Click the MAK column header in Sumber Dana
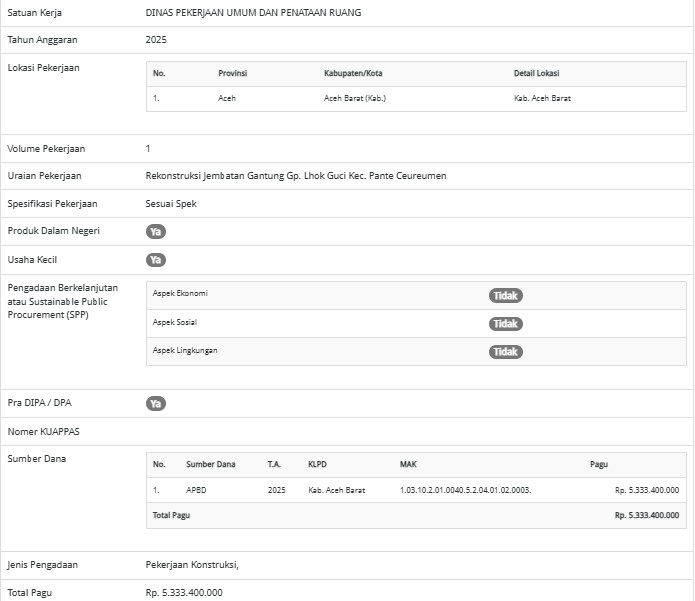The height and width of the screenshot is (601, 695). (x=408, y=464)
